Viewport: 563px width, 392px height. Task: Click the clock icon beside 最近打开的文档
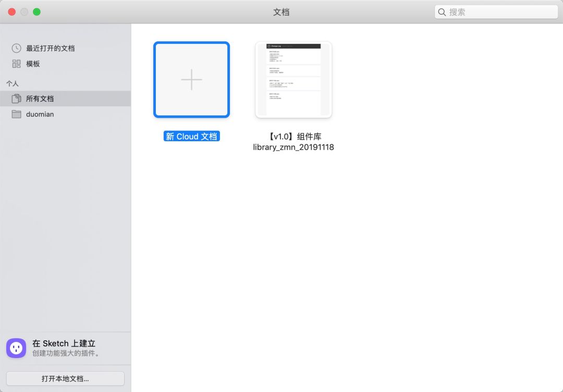pos(16,48)
